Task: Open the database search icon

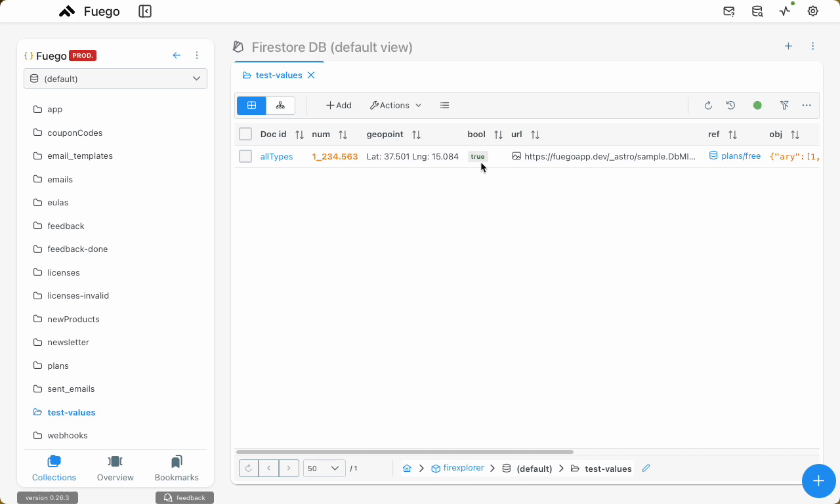Action: click(757, 11)
